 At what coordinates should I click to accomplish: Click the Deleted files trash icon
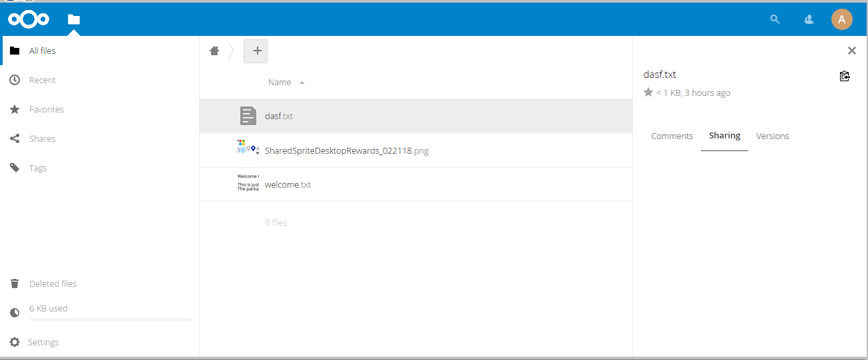click(x=15, y=283)
